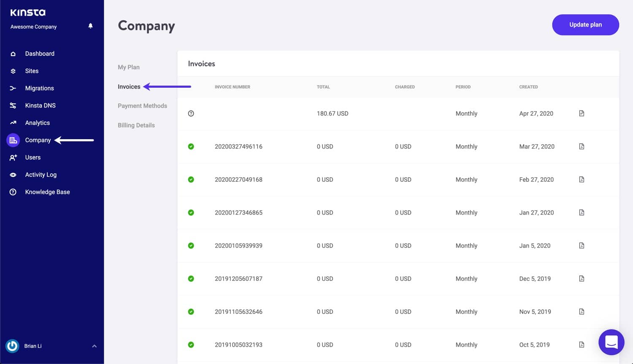Click the Awesome Company name
Screen dimensions: 633x364
[33, 27]
